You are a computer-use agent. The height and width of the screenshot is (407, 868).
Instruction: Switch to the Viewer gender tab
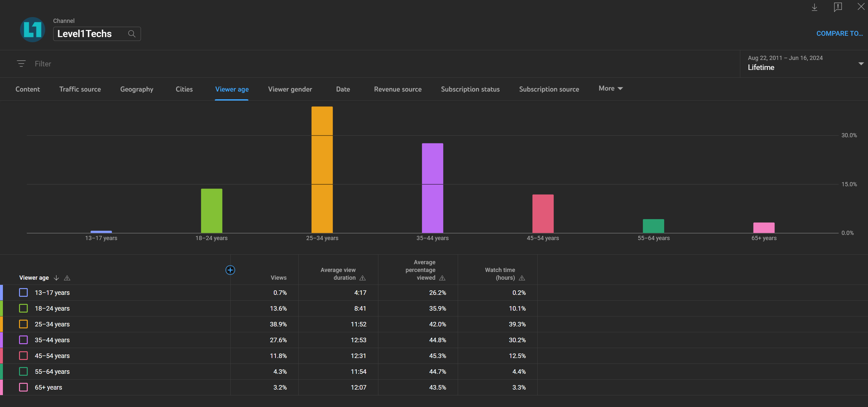pyautogui.click(x=290, y=89)
